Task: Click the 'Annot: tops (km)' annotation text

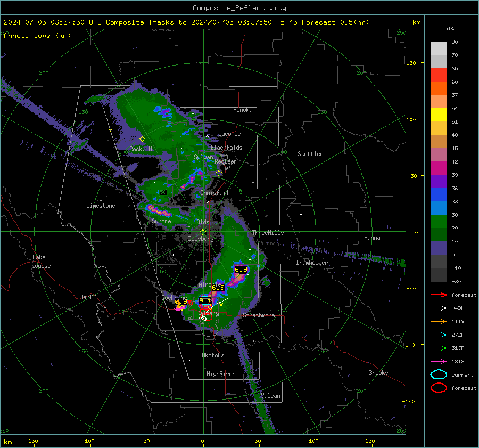Action: pyautogui.click(x=37, y=36)
